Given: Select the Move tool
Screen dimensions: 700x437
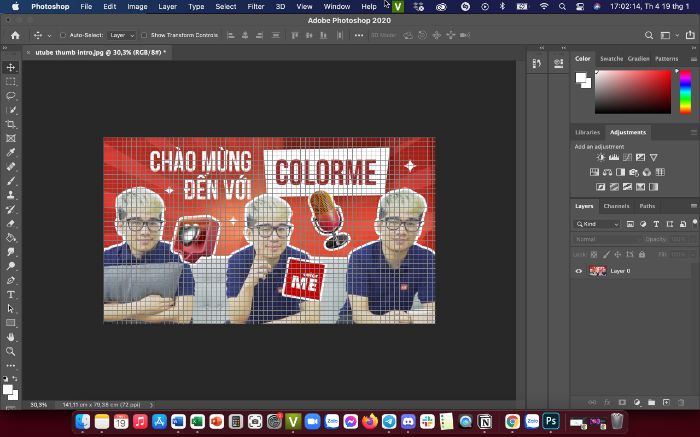Looking at the screenshot, I should (11, 67).
